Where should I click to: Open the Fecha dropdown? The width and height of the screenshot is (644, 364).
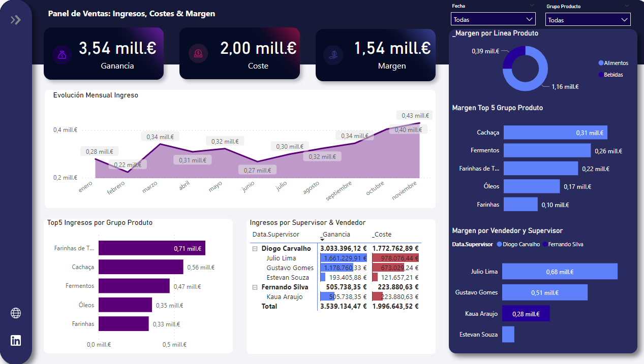pyautogui.click(x=493, y=19)
